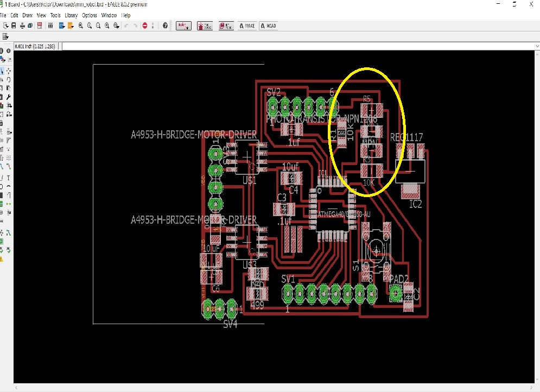This screenshot has width=540, height=392.
Task: Select the Arc tool icon
Action: (x=9, y=186)
